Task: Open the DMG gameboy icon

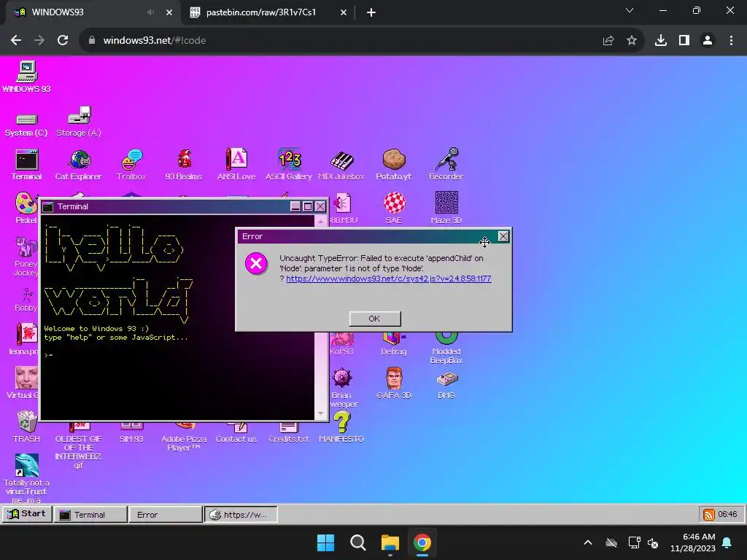Action: 446,385
